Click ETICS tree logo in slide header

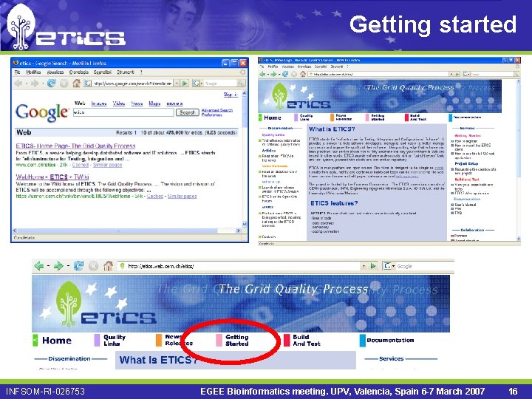pos(21,27)
